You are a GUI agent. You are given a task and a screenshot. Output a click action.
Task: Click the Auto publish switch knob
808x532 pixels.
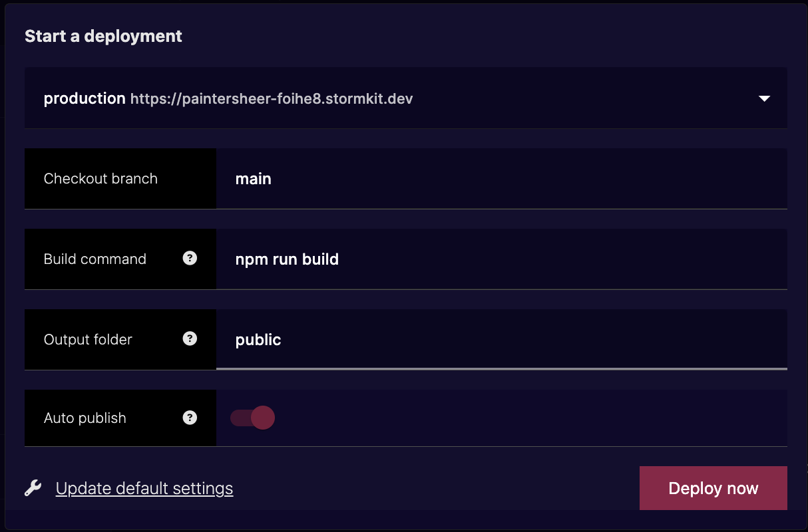[264, 418]
